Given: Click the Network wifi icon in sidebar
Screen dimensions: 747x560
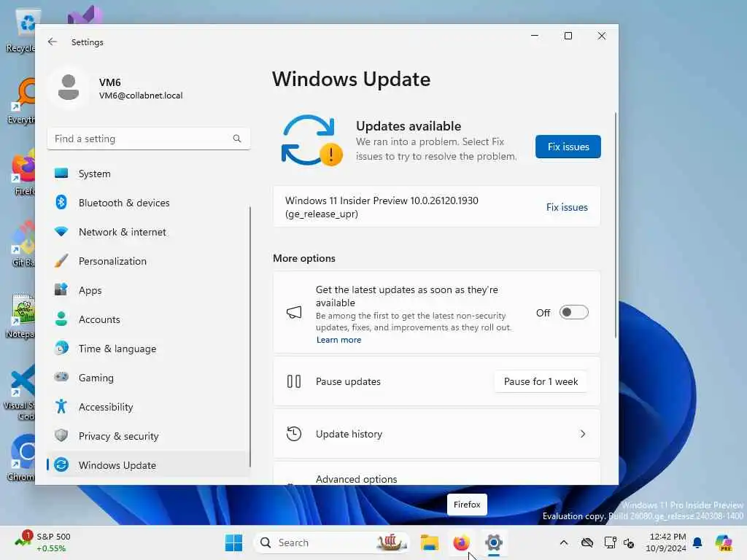Looking at the screenshot, I should [61, 232].
